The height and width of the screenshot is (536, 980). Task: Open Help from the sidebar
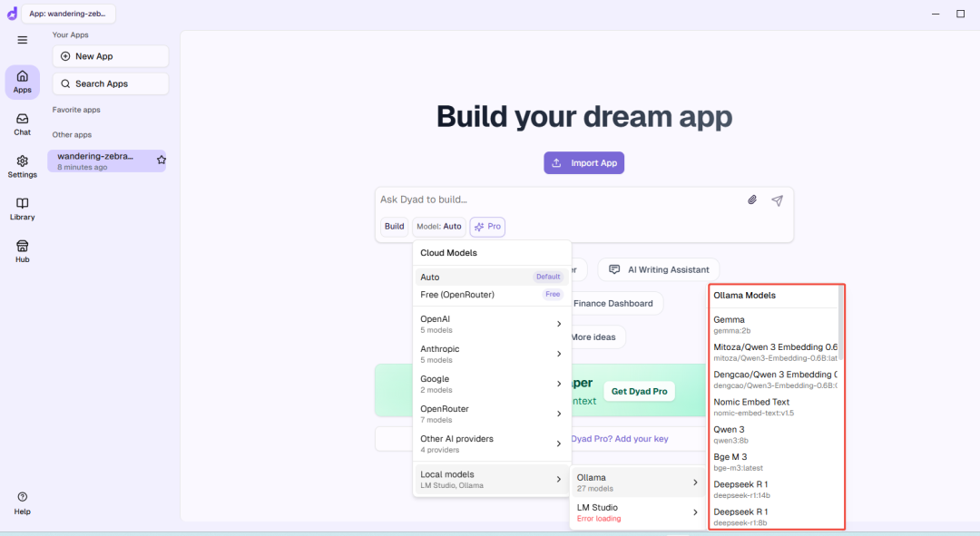tap(23, 502)
